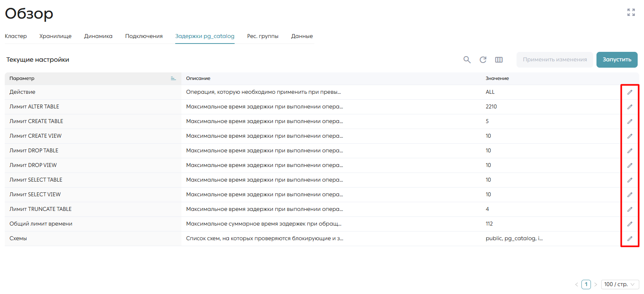The height and width of the screenshot is (294, 644).
Task: Edit the Схемы row pencil icon
Action: click(x=630, y=239)
